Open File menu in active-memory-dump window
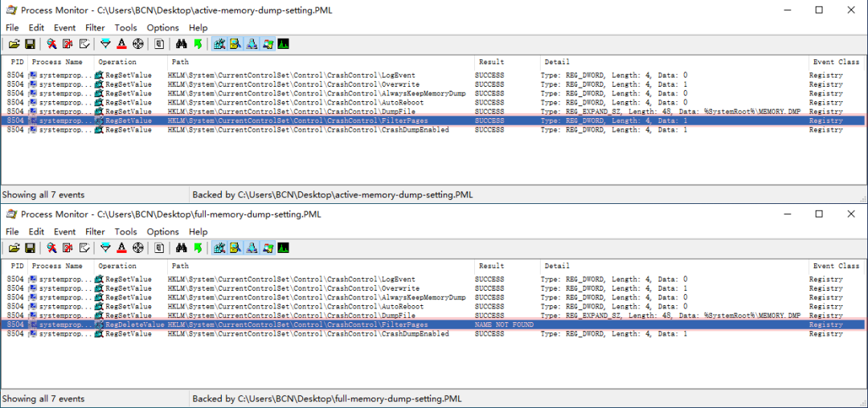The width and height of the screenshot is (868, 408). (11, 27)
